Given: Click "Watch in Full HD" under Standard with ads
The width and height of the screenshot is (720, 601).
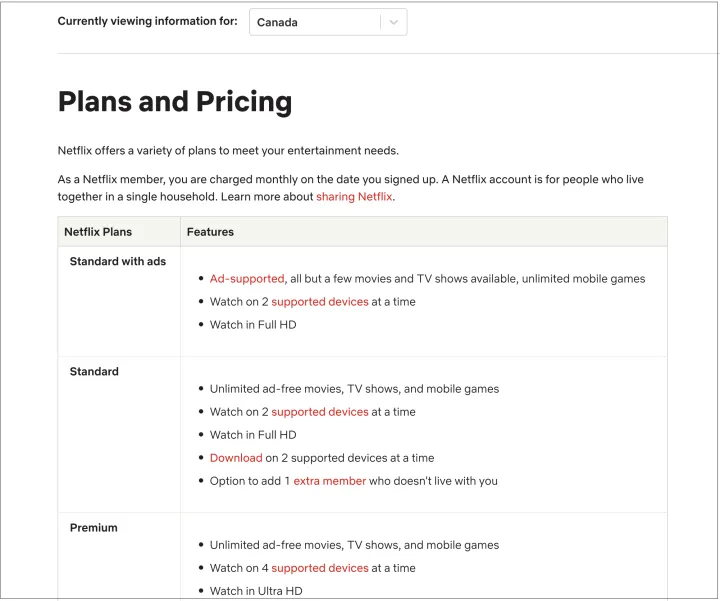Looking at the screenshot, I should click(253, 325).
